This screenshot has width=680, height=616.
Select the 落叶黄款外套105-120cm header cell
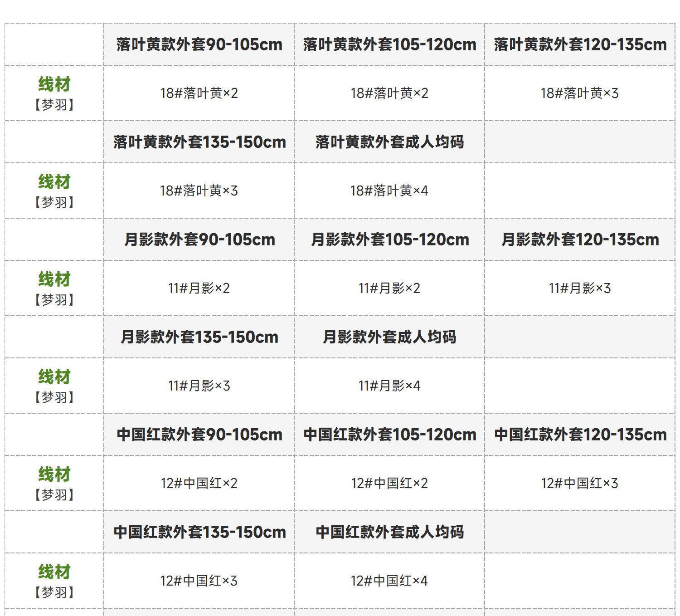coord(389,44)
